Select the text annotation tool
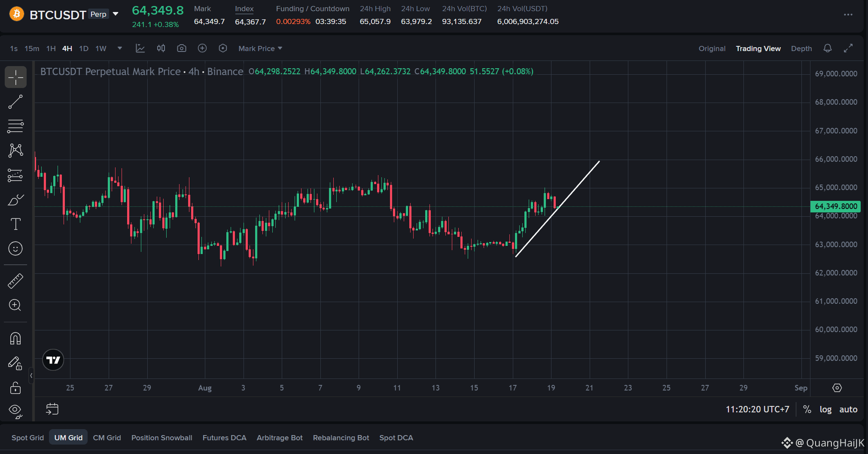Image resolution: width=868 pixels, height=454 pixels. click(x=15, y=224)
